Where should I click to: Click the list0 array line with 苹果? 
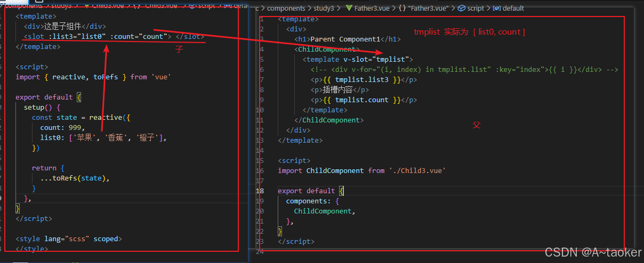(x=104, y=137)
